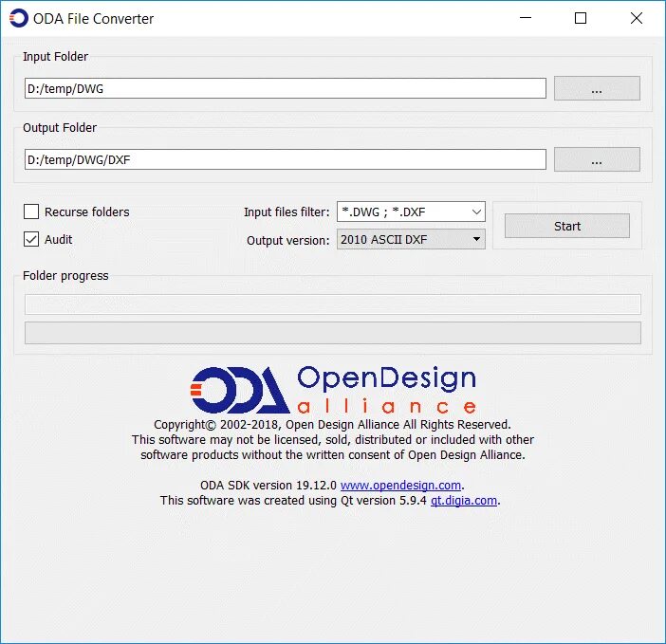Browse for Input Folder with ellipsis button
The image size is (666, 644).
(x=597, y=88)
